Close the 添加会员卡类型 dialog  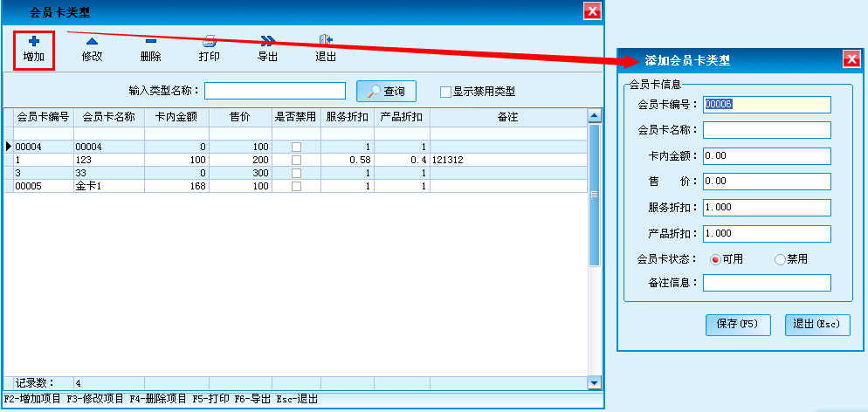851,59
